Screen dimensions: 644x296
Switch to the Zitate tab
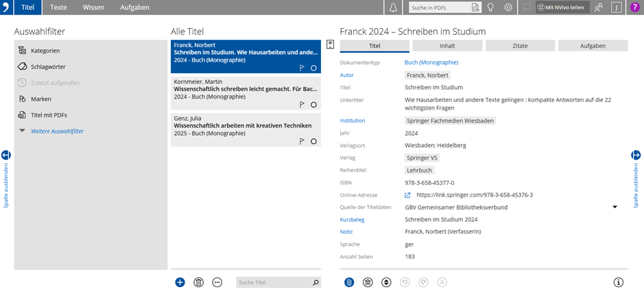coord(520,46)
